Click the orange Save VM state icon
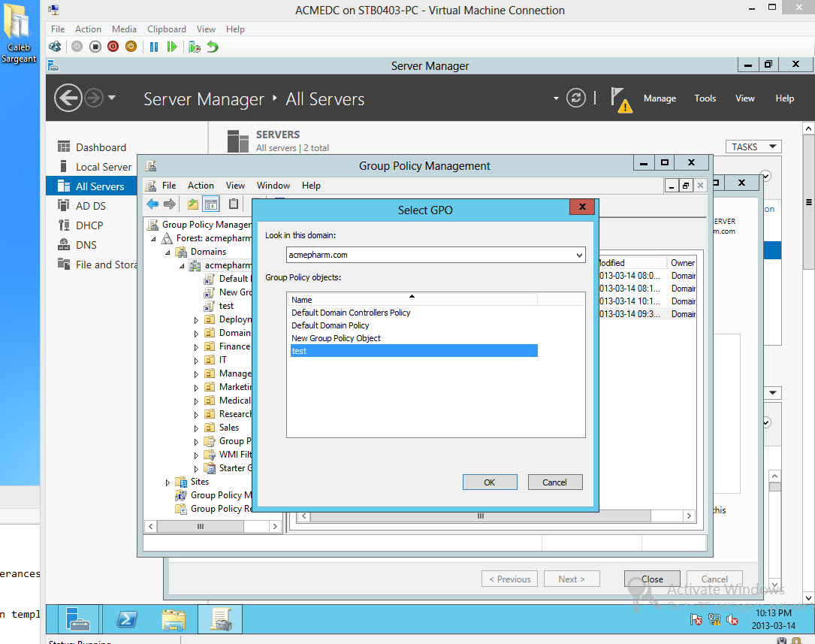This screenshot has height=644, width=815. click(131, 47)
